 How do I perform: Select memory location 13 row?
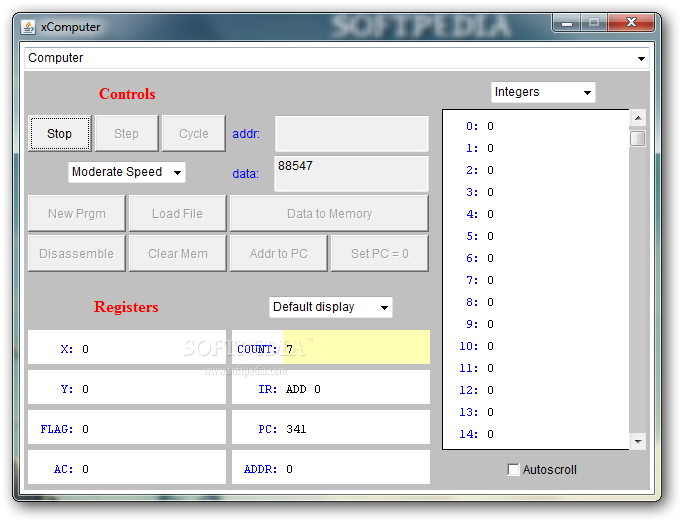(536, 412)
